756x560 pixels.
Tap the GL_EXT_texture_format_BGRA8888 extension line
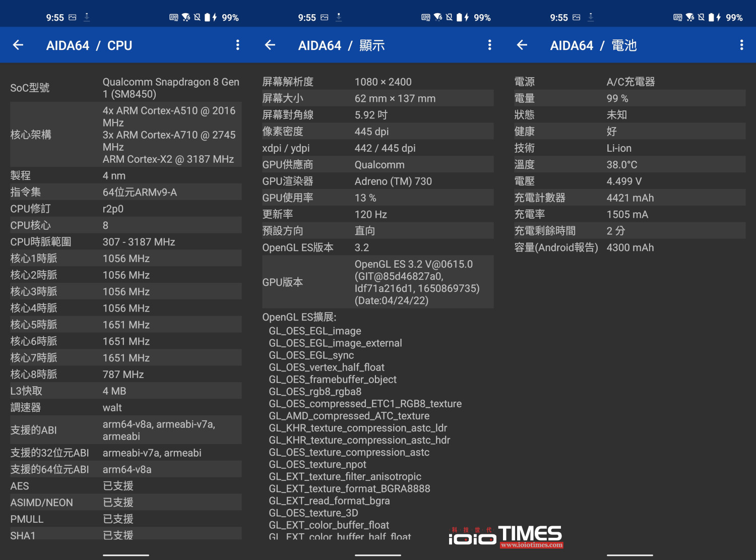pos(349,488)
